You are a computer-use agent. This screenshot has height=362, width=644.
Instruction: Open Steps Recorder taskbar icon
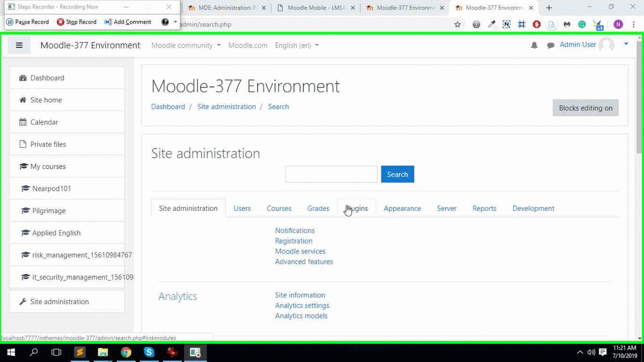click(195, 352)
